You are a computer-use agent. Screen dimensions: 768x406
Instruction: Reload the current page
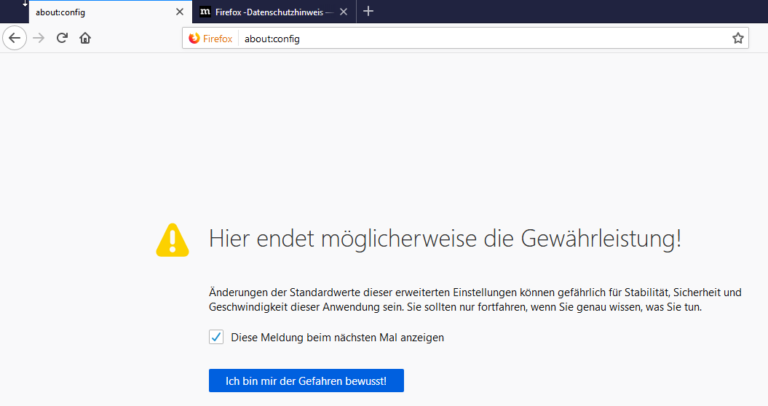click(x=62, y=38)
